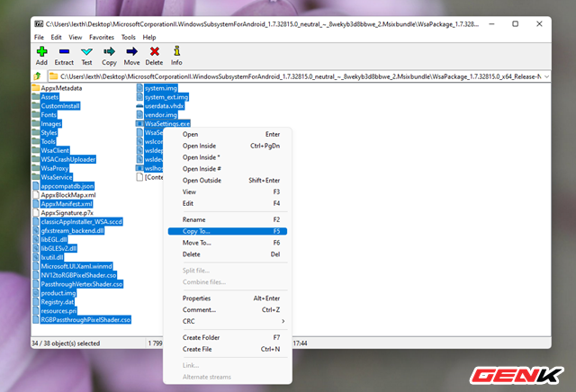
Task: Choose Move To... in context menu
Action: pyautogui.click(x=228, y=243)
